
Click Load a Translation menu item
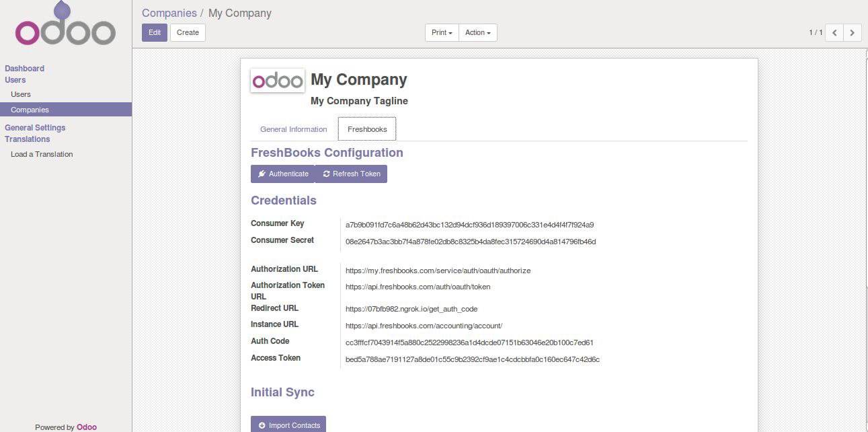42,154
